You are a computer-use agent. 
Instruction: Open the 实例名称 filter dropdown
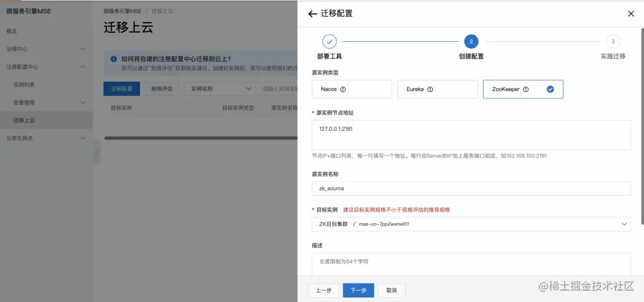219,89
